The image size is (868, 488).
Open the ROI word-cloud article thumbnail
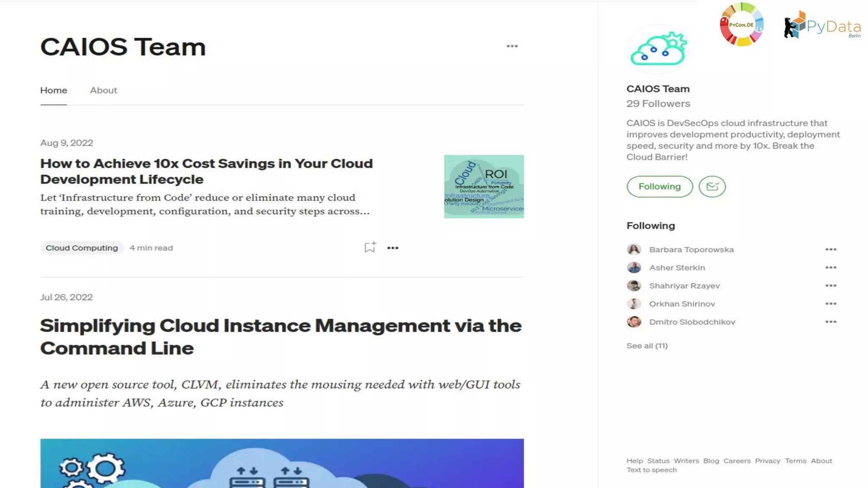tap(484, 186)
